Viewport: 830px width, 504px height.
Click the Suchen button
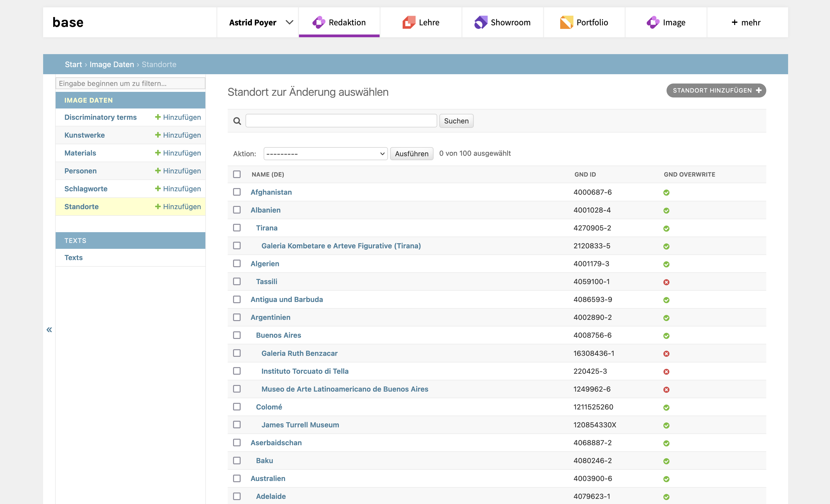pyautogui.click(x=456, y=121)
